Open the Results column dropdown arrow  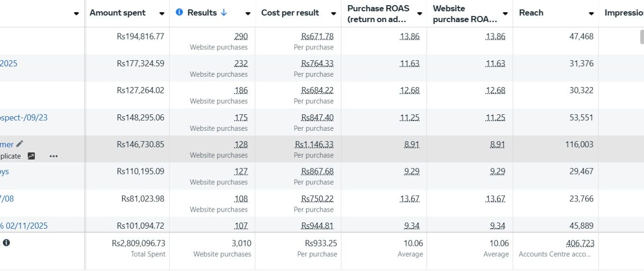[x=248, y=14]
